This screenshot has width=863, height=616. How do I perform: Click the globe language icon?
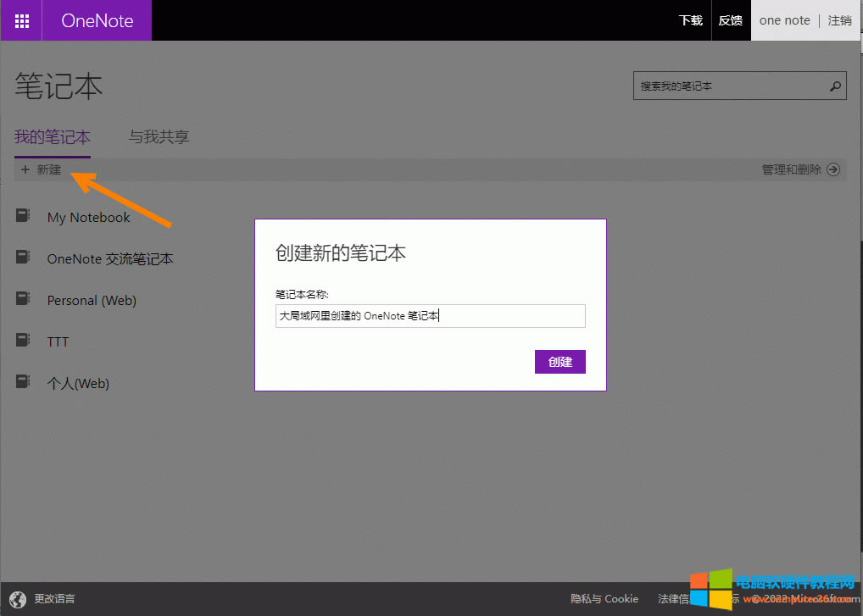click(18, 599)
